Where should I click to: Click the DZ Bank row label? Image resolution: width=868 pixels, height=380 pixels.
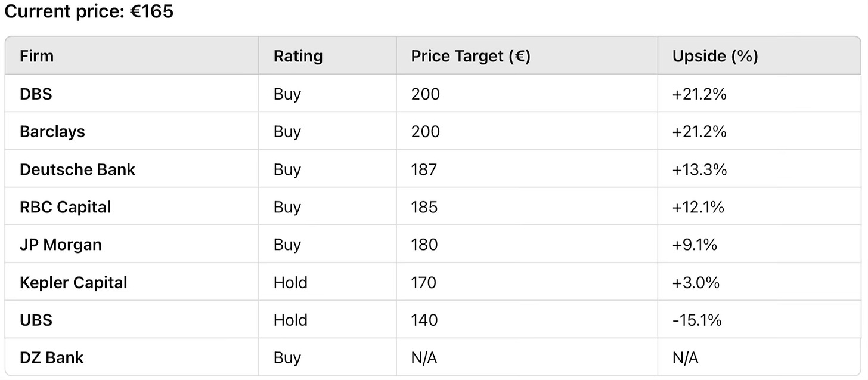(51, 357)
